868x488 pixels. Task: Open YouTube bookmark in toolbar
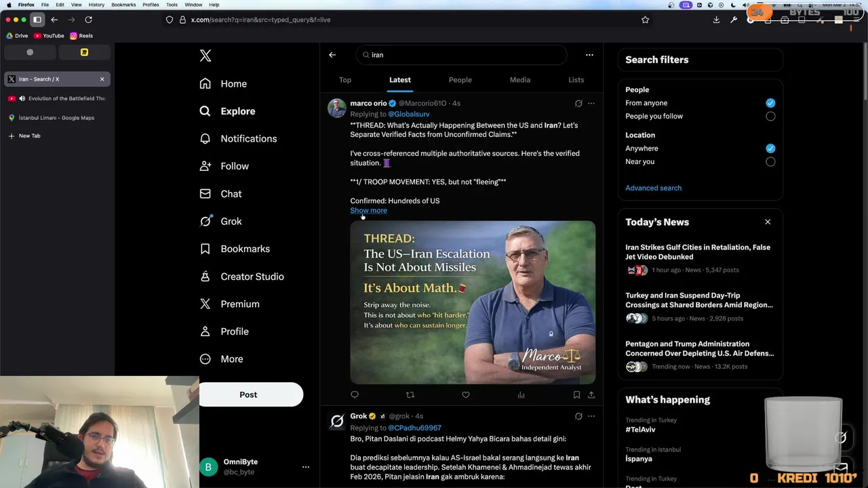[48, 36]
